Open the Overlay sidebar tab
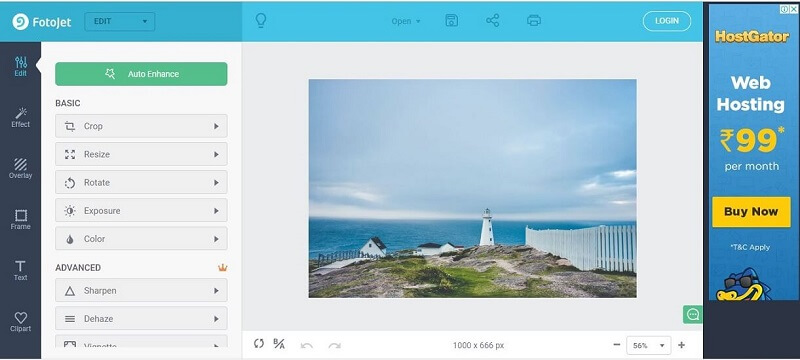Viewport: 800px width, 360px height. [x=20, y=169]
